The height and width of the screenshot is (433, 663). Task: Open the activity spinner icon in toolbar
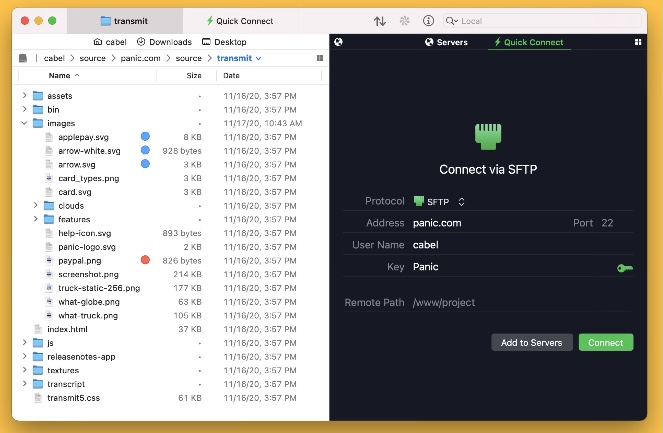click(404, 20)
